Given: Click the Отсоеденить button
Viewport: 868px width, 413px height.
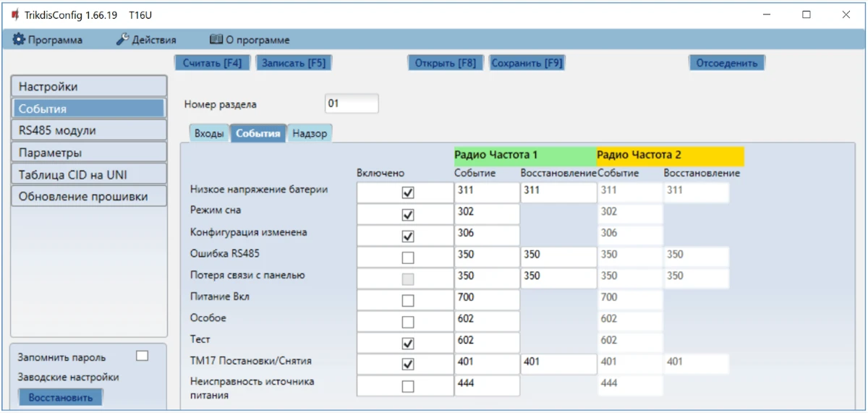Looking at the screenshot, I should point(726,63).
